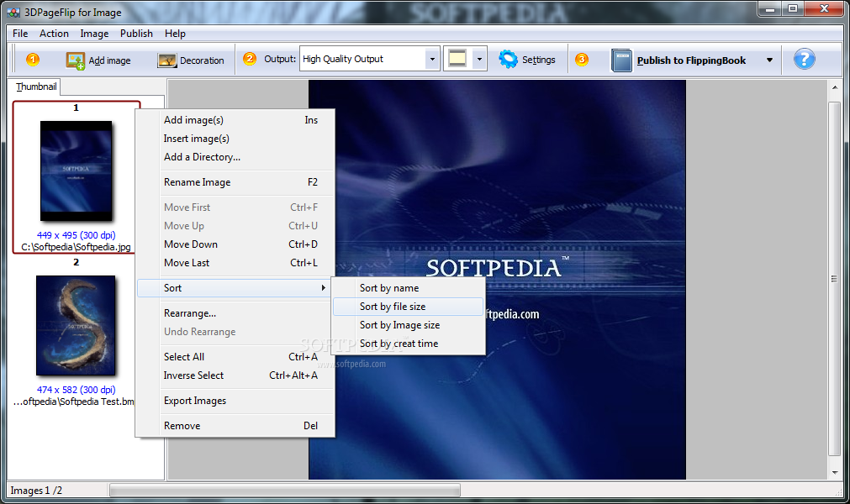Click the progress bar in status bar

pos(285,491)
